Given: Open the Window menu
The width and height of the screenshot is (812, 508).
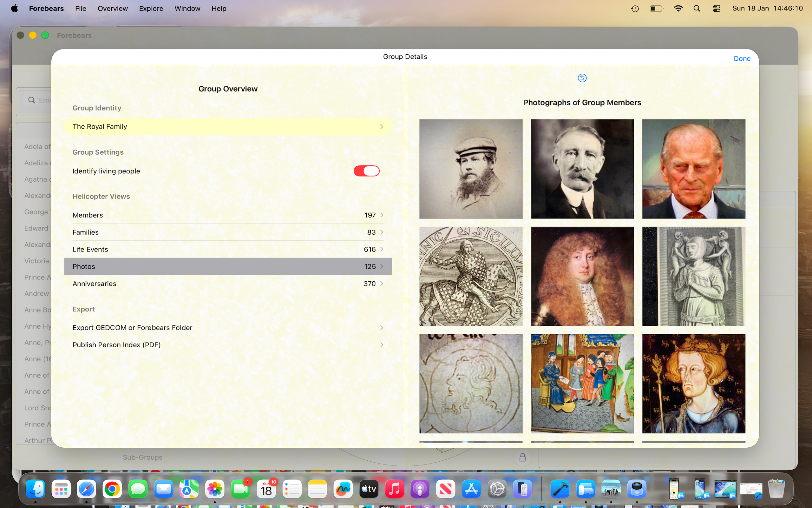Looking at the screenshot, I should (187, 8).
